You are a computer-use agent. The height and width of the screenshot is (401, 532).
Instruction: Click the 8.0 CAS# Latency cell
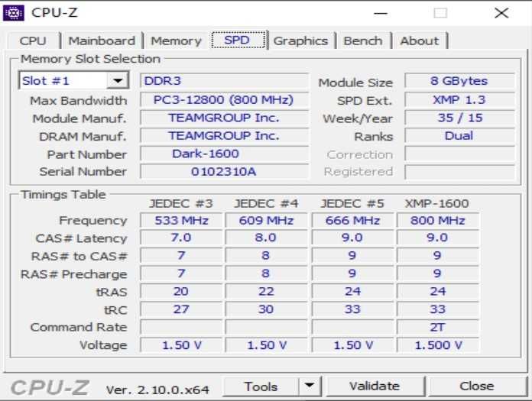tap(266, 238)
